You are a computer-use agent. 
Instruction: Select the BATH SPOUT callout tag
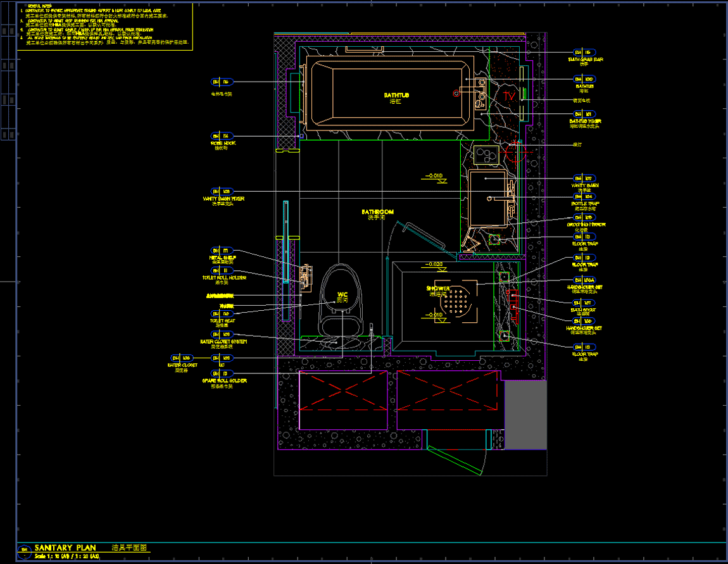583,303
